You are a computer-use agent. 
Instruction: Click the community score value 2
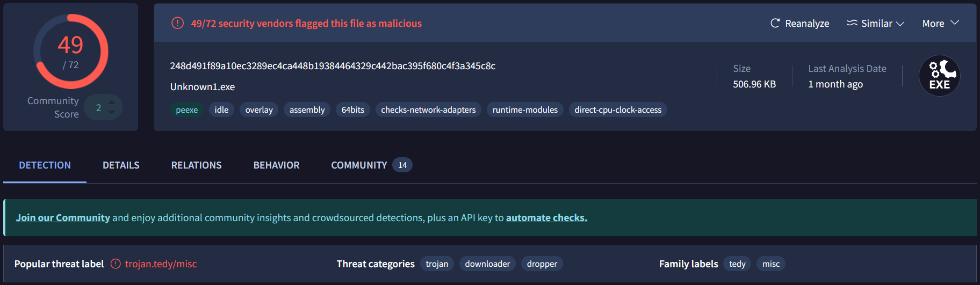tap(98, 107)
